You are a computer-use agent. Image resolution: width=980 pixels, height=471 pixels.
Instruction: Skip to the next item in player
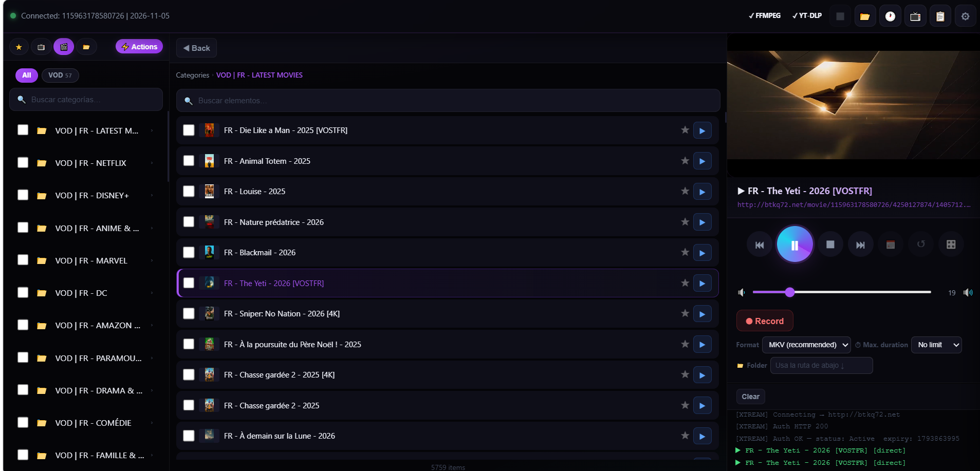click(x=860, y=244)
